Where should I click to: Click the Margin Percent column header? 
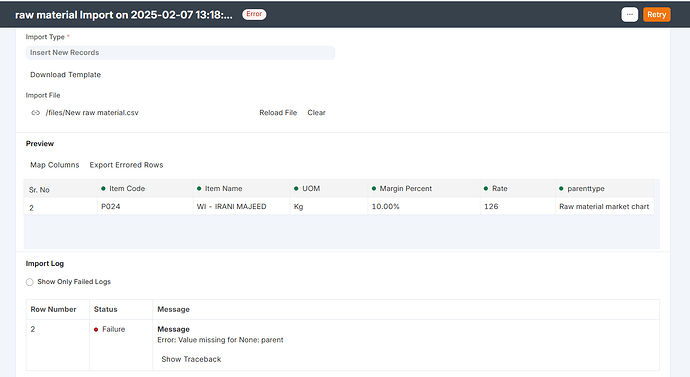click(424, 188)
